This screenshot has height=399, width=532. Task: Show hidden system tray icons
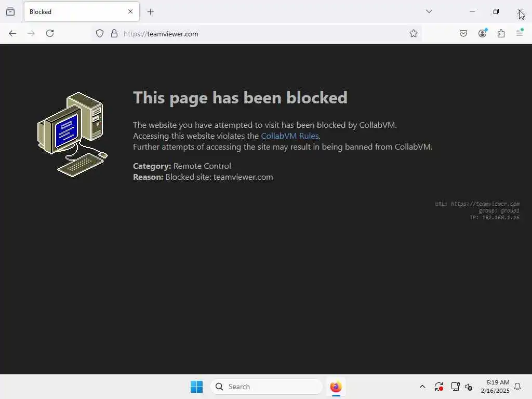click(422, 387)
